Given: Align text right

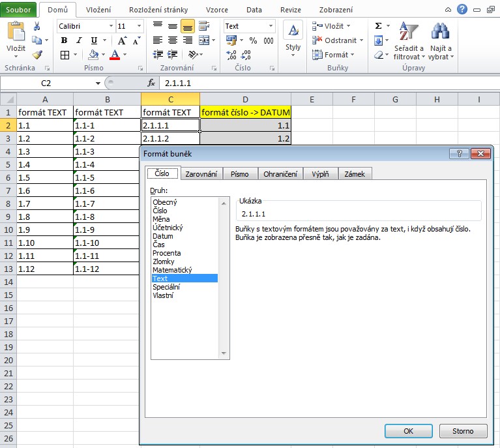Looking at the screenshot, I should 188,40.
